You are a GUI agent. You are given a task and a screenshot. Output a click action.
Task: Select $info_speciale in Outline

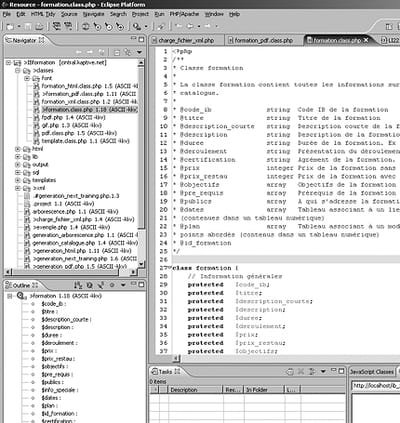click(60, 390)
